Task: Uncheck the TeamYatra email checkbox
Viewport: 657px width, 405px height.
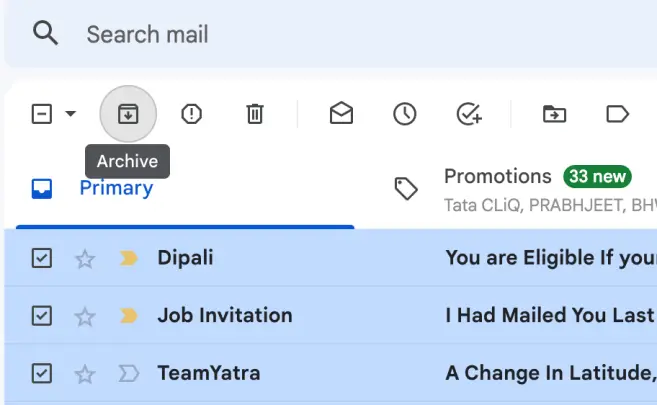Action: pyautogui.click(x=42, y=373)
